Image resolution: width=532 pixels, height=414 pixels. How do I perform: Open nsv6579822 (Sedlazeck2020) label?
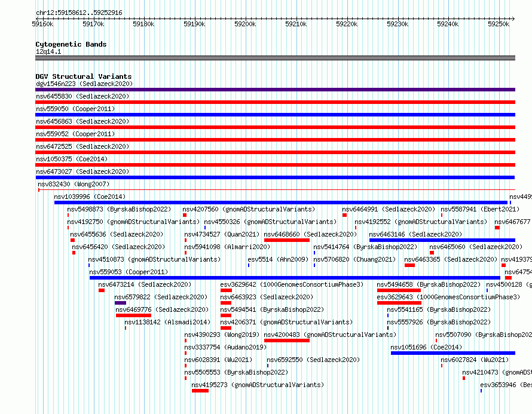[161, 297]
